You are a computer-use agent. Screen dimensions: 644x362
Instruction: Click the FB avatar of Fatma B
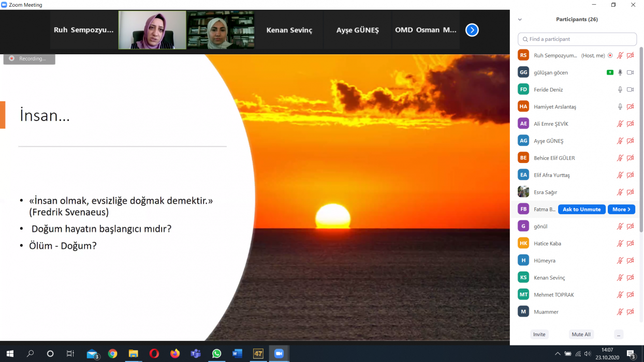point(523,209)
